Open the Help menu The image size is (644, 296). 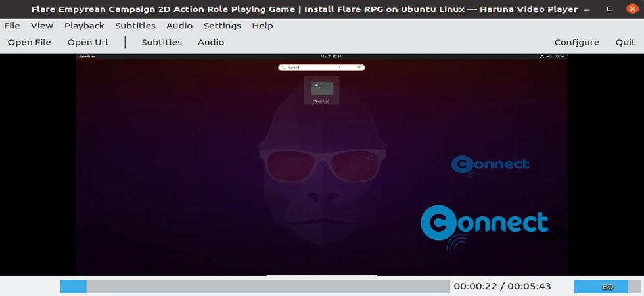pyautogui.click(x=262, y=26)
